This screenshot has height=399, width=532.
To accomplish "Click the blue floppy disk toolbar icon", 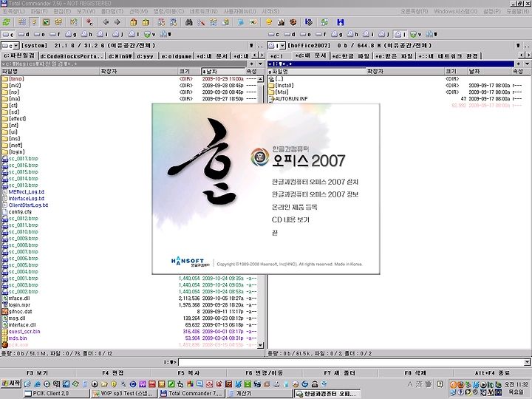I will [341, 22].
